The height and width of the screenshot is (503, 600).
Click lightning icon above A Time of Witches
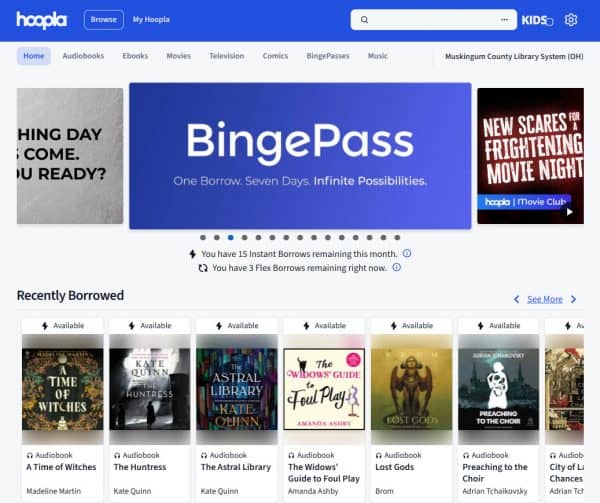pos(45,326)
